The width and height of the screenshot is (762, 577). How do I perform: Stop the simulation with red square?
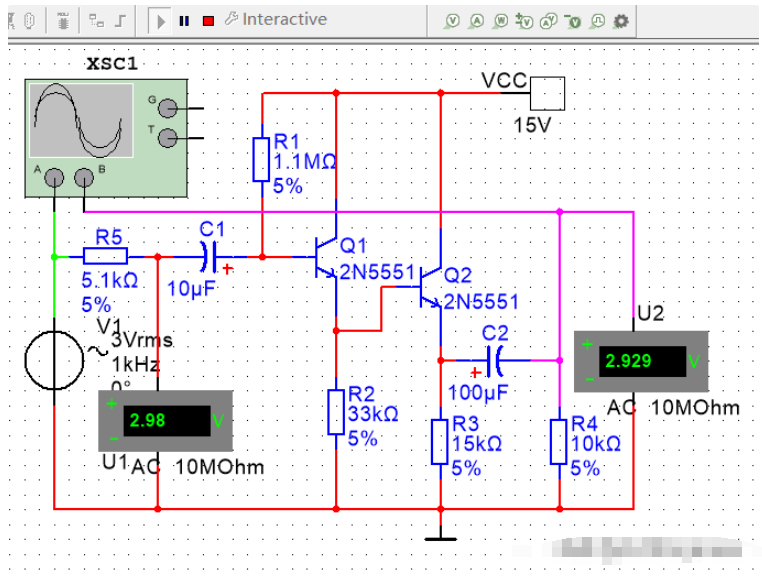208,20
